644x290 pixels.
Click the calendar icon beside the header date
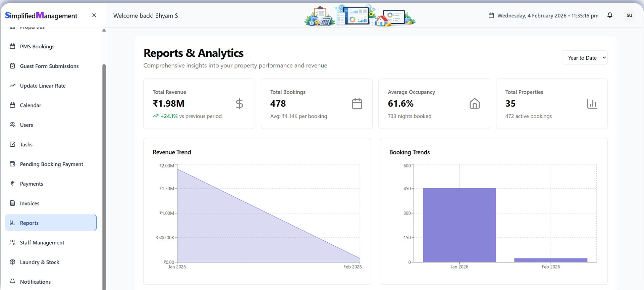coord(491,15)
